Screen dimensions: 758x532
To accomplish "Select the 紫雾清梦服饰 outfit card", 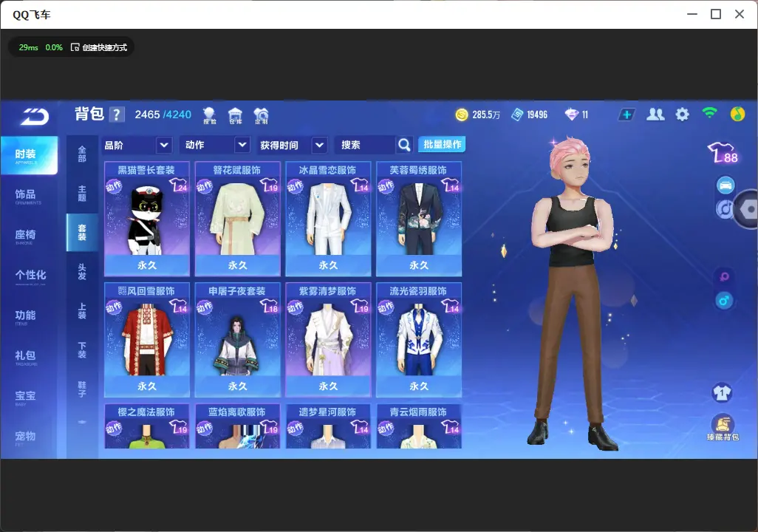I will (x=328, y=339).
